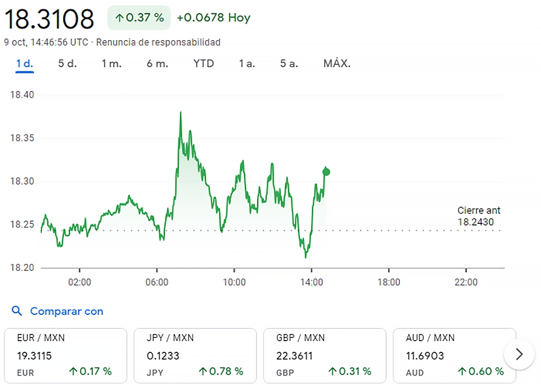
Task: Click the Comparar con option
Action: click(66, 311)
